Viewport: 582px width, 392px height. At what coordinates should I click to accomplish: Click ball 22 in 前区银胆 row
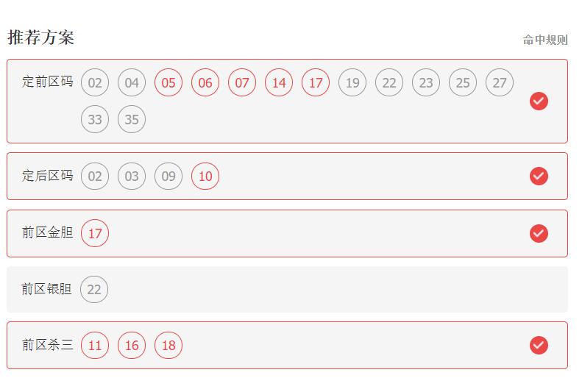click(94, 289)
